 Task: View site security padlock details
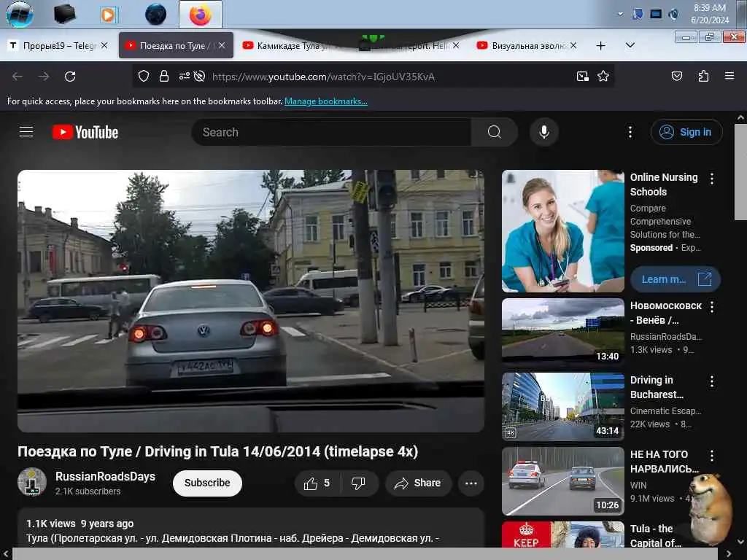point(164,76)
